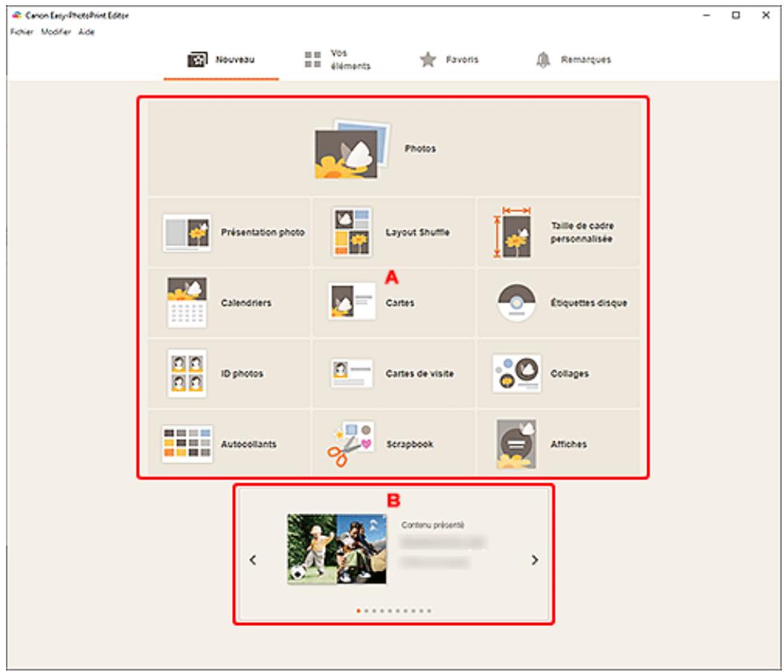Click the ID photos label
The height and width of the screenshot is (672, 784).
tap(242, 374)
